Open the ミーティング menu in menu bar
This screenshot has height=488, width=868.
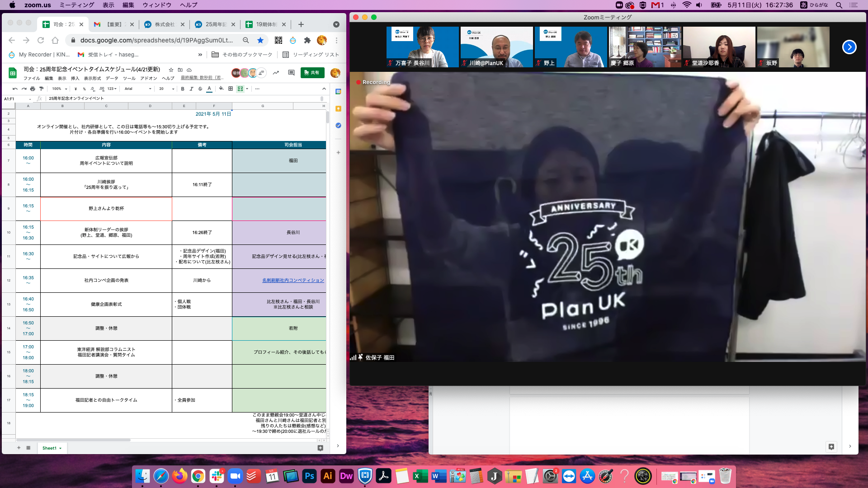point(77,5)
